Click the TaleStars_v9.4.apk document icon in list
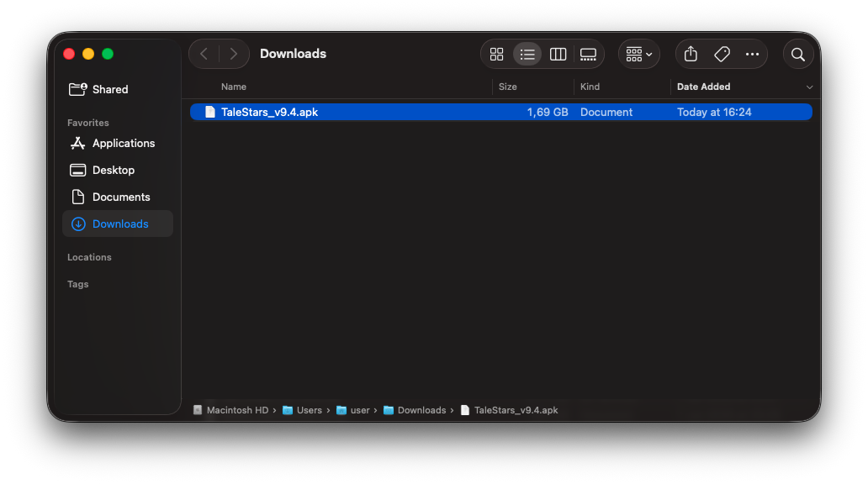 (x=209, y=113)
